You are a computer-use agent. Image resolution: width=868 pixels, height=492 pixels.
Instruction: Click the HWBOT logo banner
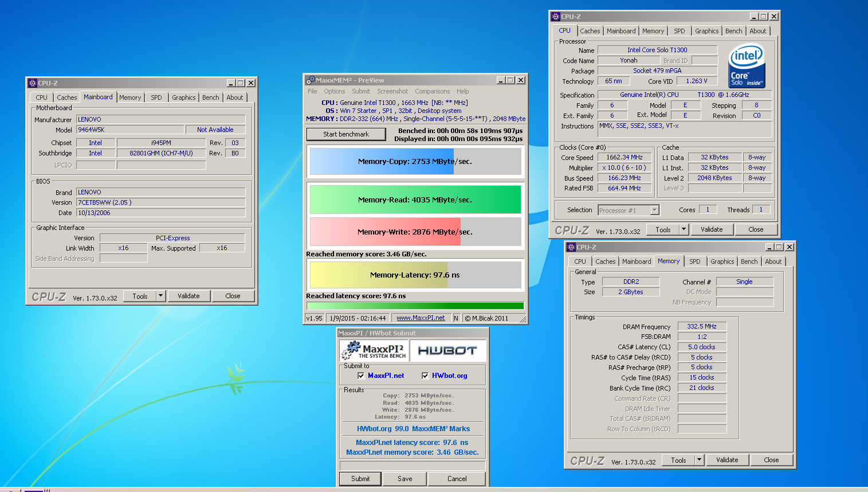click(x=447, y=350)
